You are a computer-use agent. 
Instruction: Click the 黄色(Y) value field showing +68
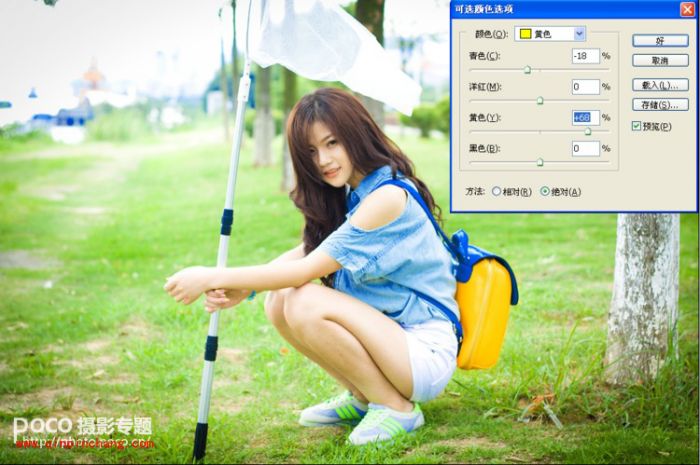(586, 117)
